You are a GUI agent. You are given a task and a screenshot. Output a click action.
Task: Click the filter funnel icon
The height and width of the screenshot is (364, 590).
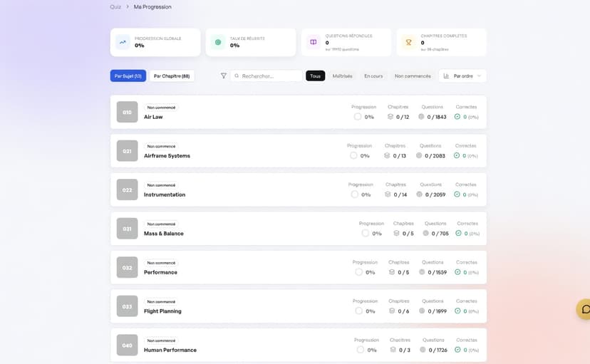click(x=224, y=76)
